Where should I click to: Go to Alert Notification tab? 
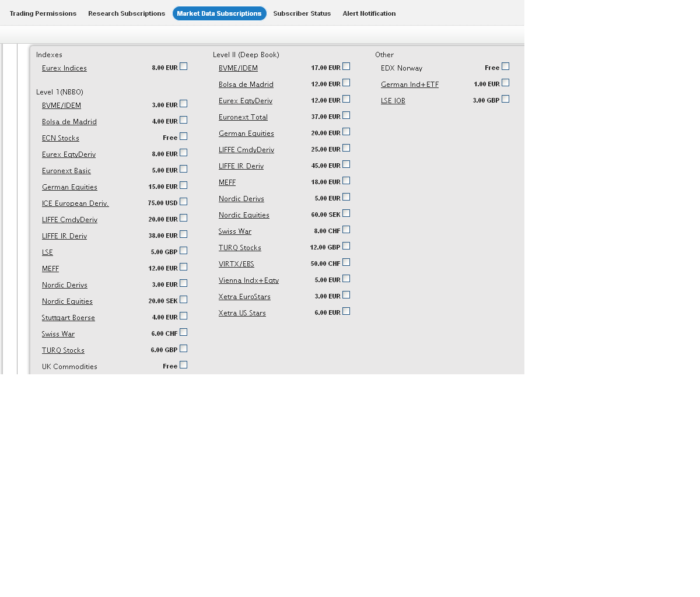pos(369,13)
